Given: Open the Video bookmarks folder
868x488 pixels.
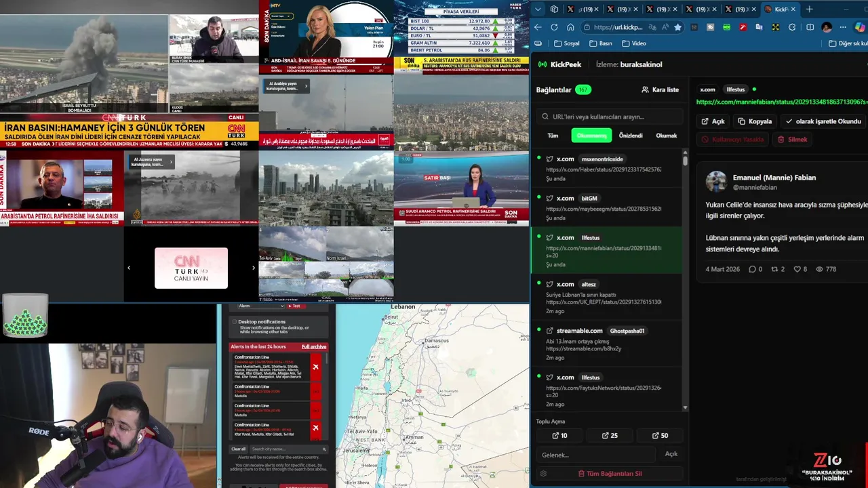Looking at the screenshot, I should [634, 43].
